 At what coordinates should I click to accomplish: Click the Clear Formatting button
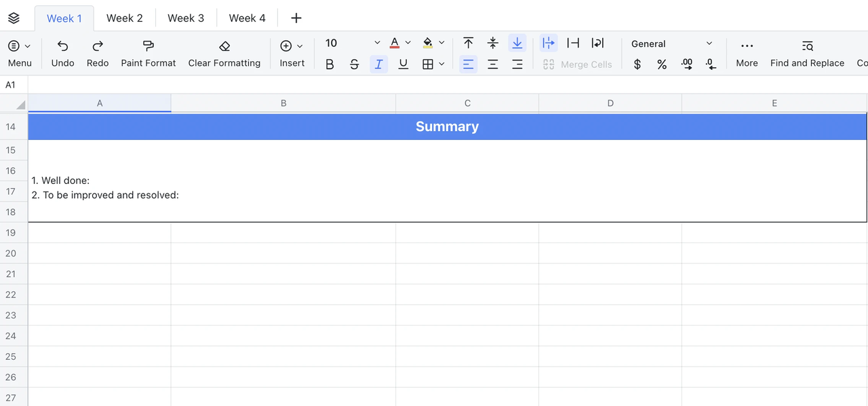[x=224, y=53]
